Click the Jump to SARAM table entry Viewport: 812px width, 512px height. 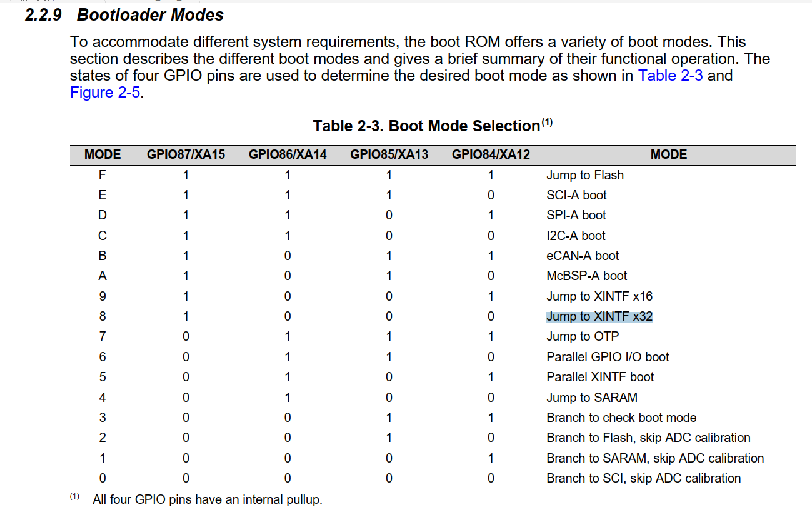591,398
